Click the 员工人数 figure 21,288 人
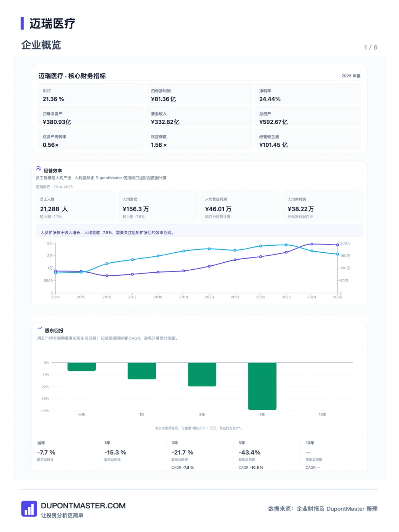The height and width of the screenshot is (532, 399). (54, 209)
